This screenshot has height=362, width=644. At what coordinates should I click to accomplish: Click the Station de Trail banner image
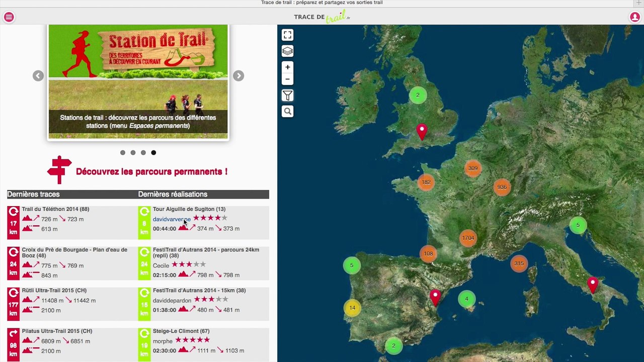pos(138,81)
